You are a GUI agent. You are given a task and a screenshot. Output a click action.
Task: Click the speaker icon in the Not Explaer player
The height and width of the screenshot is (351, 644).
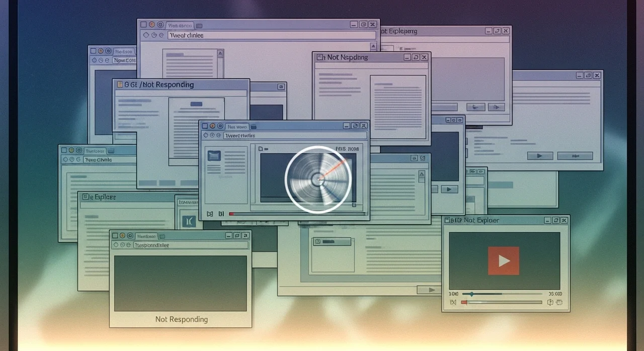(x=550, y=302)
